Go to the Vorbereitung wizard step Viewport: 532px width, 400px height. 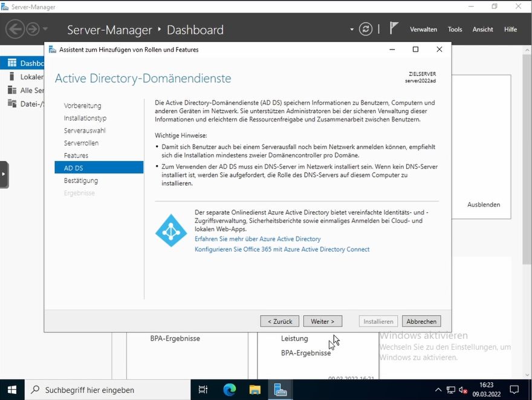pyautogui.click(x=82, y=106)
